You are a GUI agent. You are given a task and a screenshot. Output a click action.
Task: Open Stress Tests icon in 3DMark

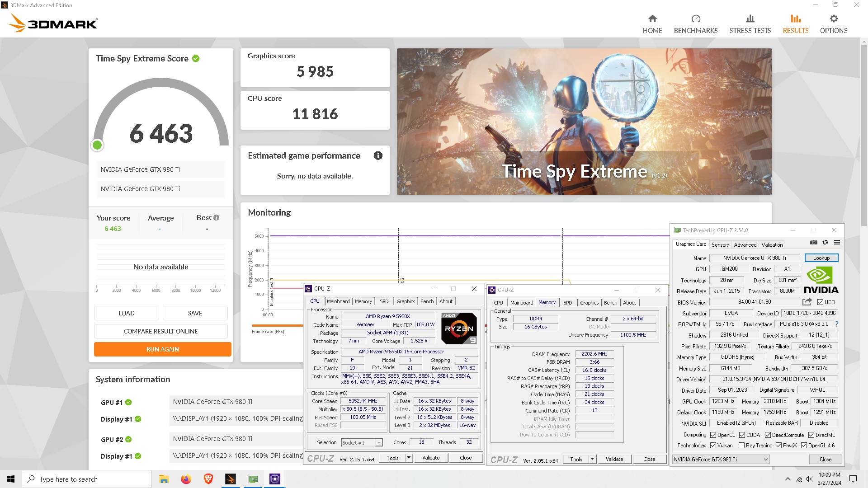(x=750, y=19)
